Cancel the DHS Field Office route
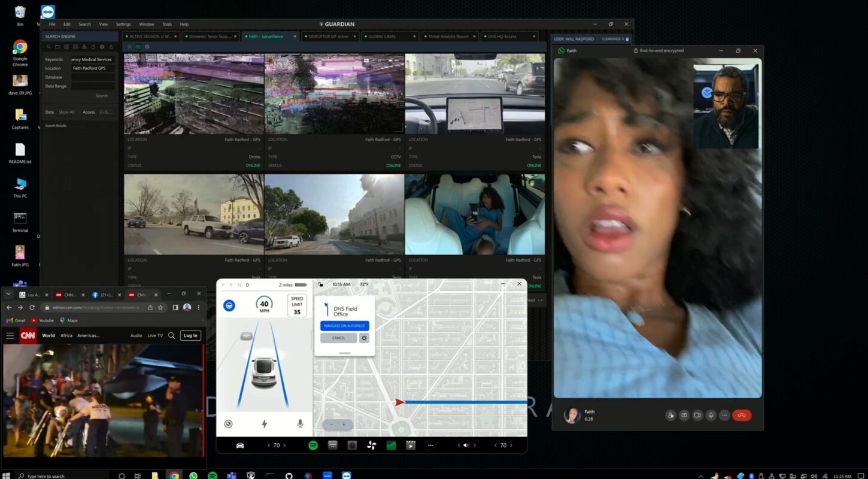The image size is (868, 479). pos(339,338)
